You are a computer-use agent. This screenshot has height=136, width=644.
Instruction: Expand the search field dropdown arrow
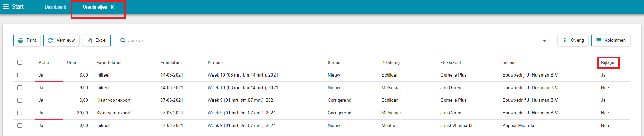(544, 41)
